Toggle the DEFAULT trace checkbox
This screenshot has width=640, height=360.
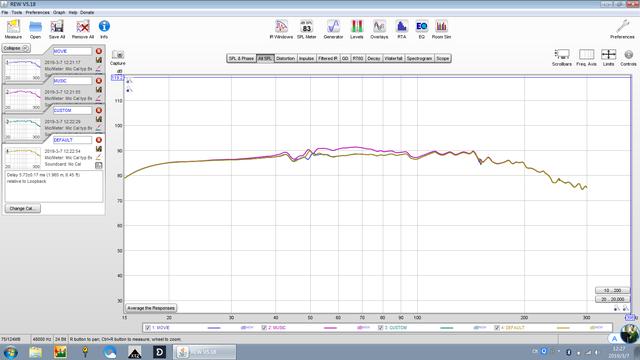click(x=497, y=328)
